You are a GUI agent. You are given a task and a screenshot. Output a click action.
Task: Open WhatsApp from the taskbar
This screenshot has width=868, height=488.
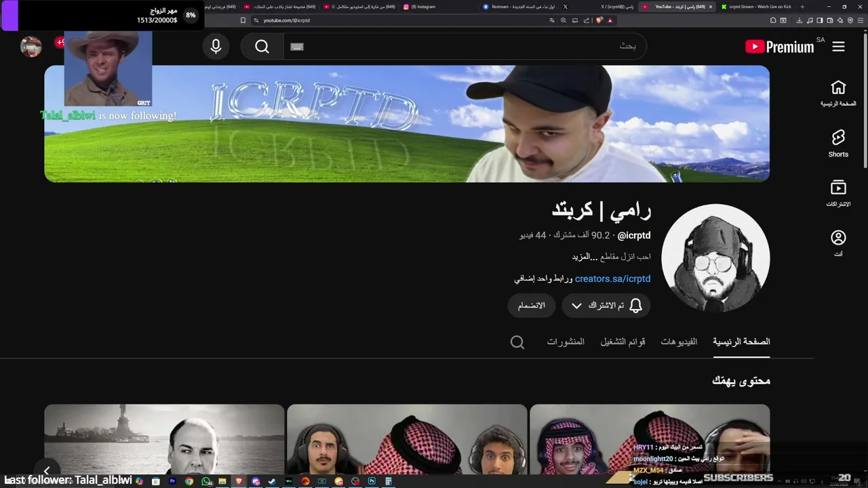[206, 481]
